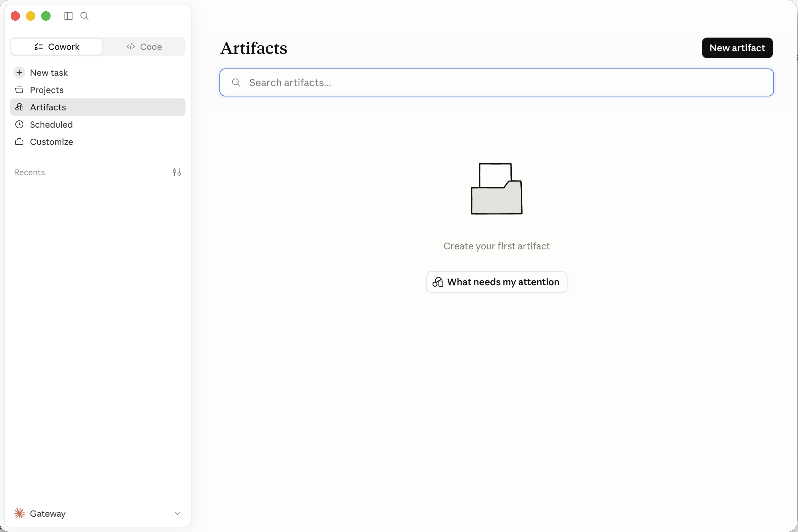Open the Customize section
This screenshot has width=798, height=532.
coord(98,142)
